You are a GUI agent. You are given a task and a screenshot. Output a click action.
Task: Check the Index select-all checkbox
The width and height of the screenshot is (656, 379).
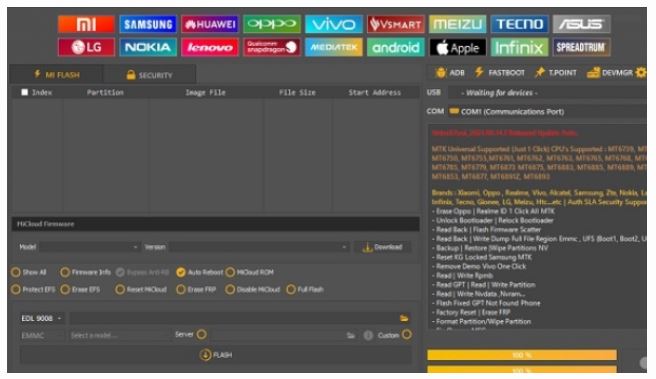pyautogui.click(x=25, y=92)
